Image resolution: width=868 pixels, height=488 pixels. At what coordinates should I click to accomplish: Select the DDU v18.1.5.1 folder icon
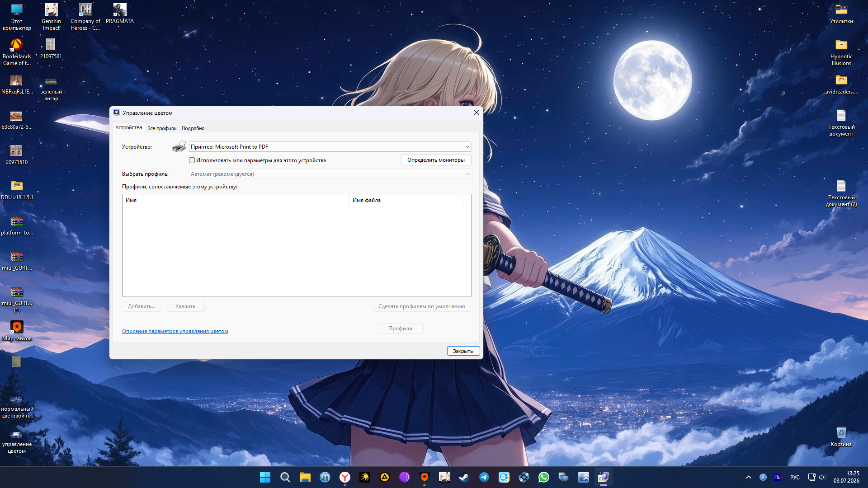tap(17, 190)
